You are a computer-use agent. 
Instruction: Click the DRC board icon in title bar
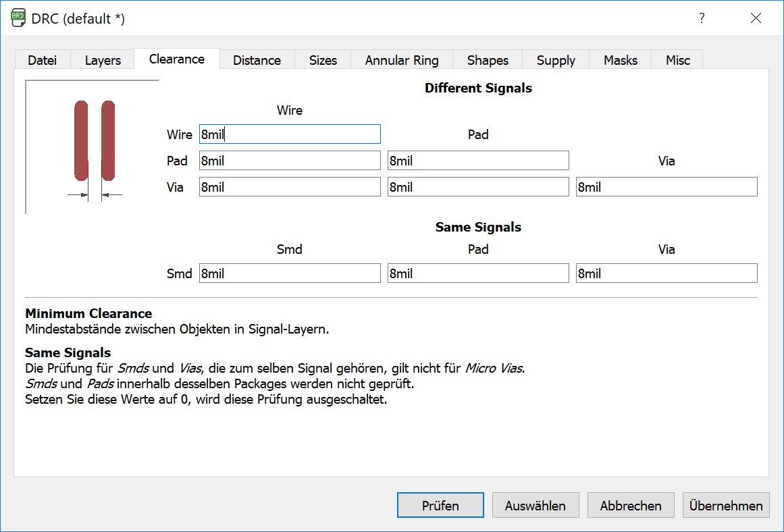20,19
